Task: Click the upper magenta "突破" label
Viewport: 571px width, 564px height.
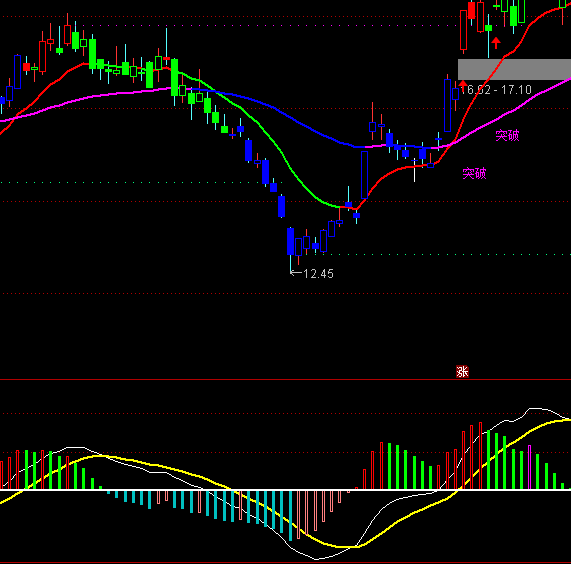Action: point(507,135)
